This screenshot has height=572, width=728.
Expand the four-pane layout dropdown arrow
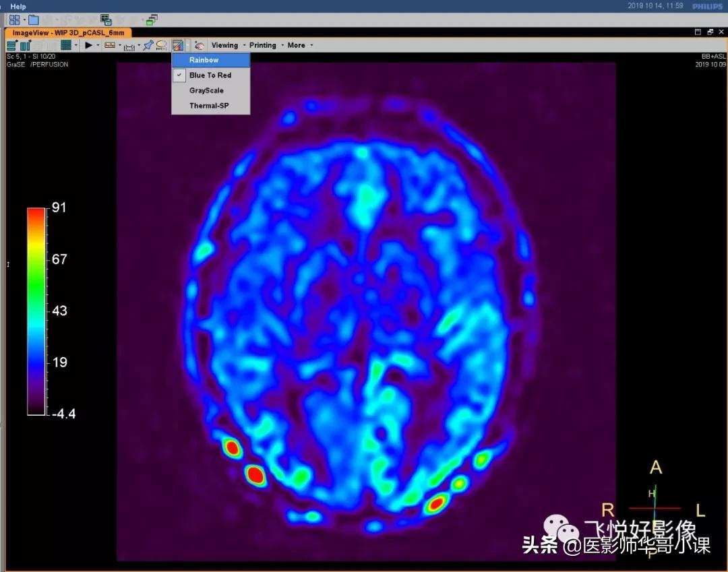tap(24, 20)
